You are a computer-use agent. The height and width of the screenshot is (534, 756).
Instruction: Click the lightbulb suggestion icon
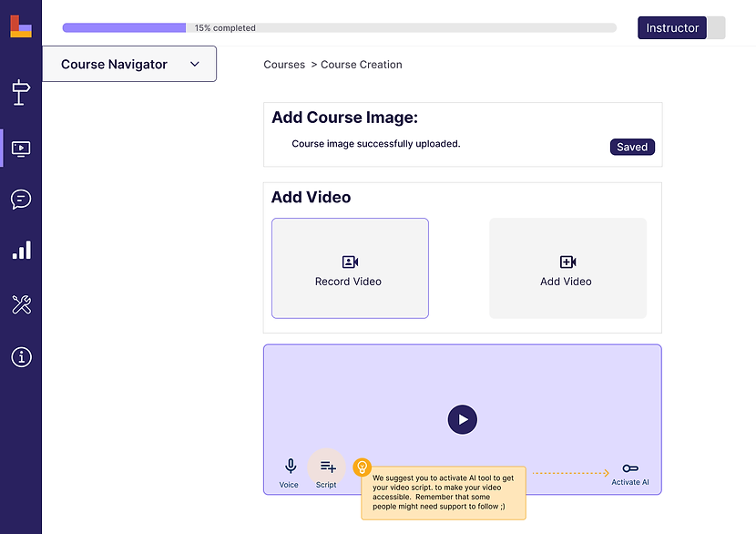[363, 467]
